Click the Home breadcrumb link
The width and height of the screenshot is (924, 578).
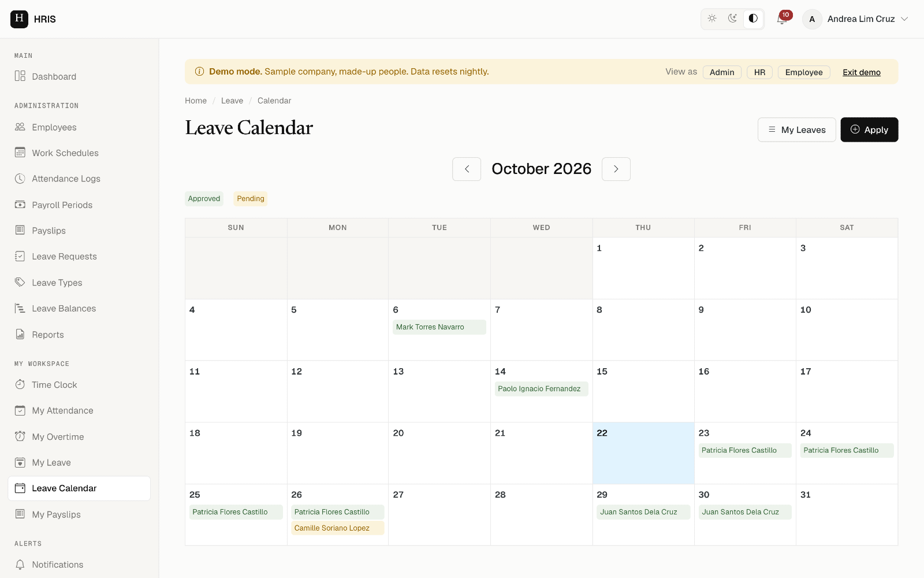(x=196, y=101)
